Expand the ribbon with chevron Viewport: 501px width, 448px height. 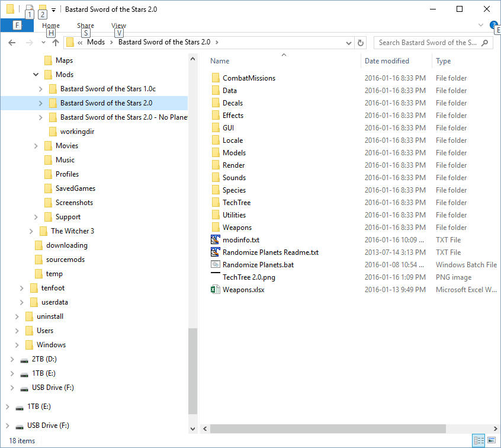point(480,25)
